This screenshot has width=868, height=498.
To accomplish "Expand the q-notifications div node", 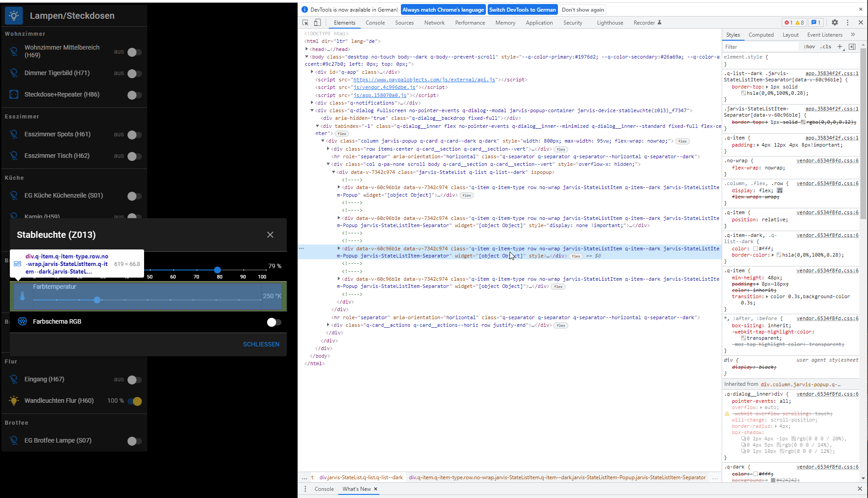I will [x=312, y=103].
